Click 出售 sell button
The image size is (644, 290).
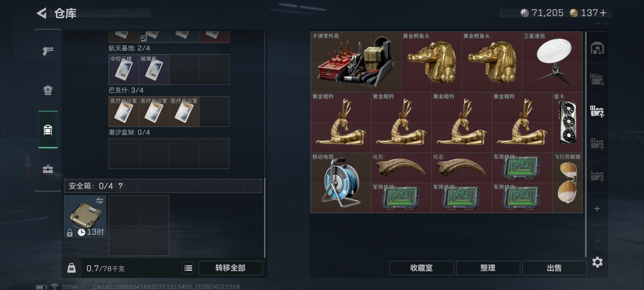(x=554, y=268)
